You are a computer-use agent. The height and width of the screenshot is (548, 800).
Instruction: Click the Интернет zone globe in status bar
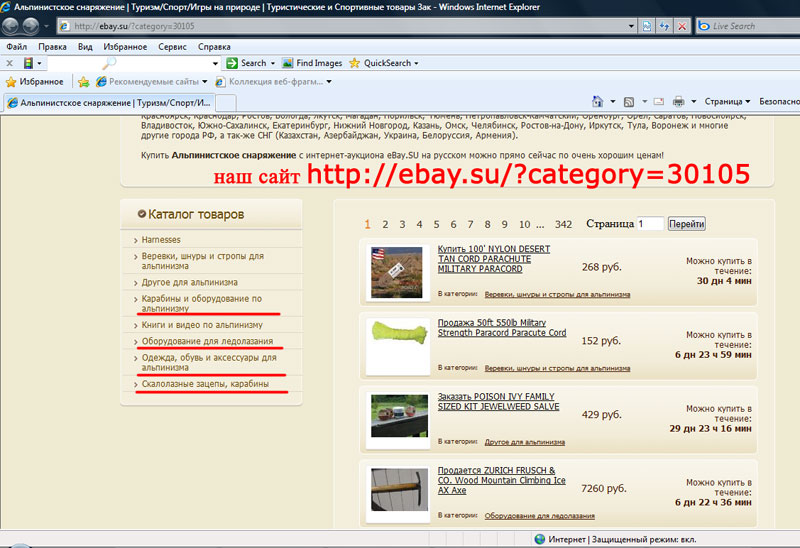(x=540, y=539)
